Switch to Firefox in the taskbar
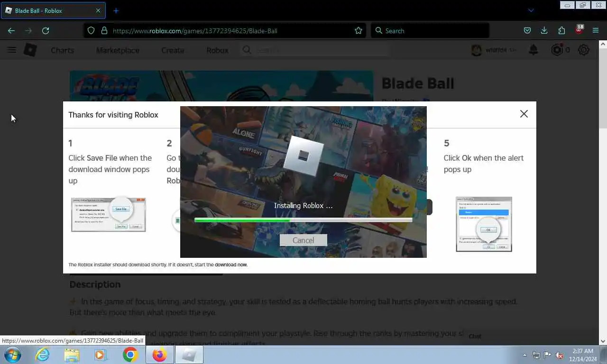Viewport: 607px width, 364px height. click(159, 355)
